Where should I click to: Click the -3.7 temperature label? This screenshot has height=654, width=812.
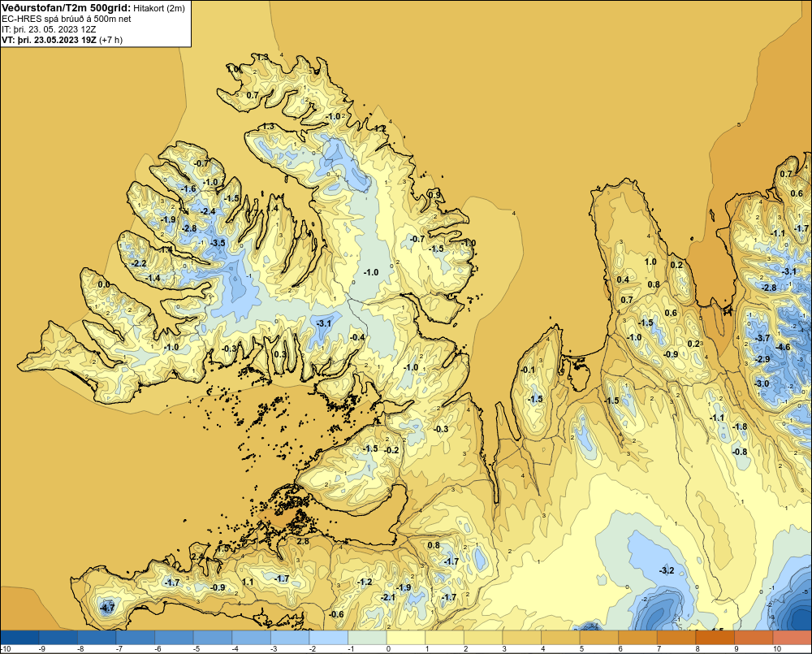pyautogui.click(x=762, y=338)
